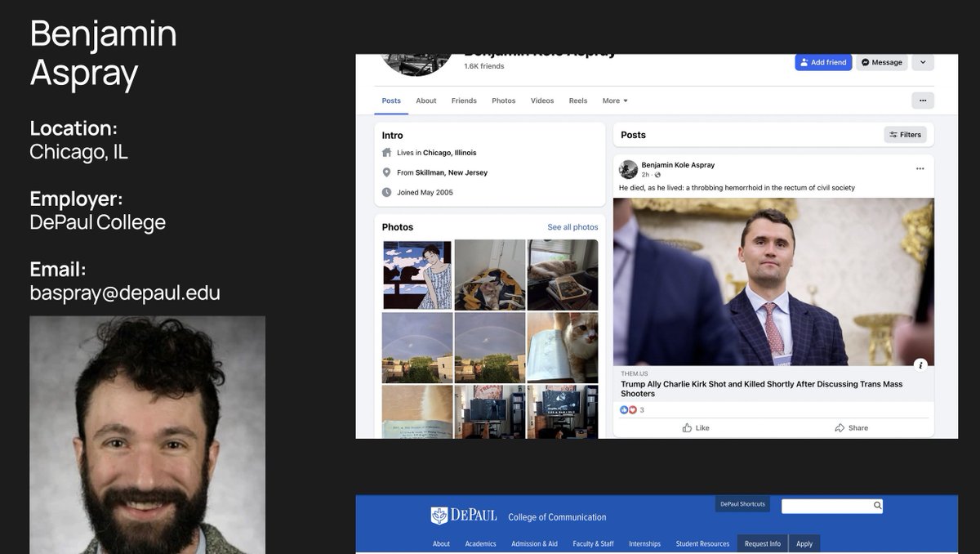Open the cat on striped blanket photo thumbnail

pos(490,275)
